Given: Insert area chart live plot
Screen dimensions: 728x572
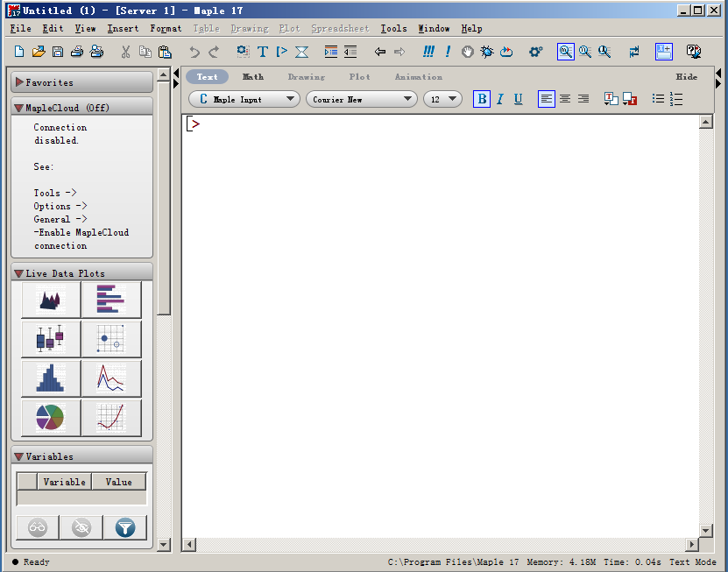Looking at the screenshot, I should 51,300.
